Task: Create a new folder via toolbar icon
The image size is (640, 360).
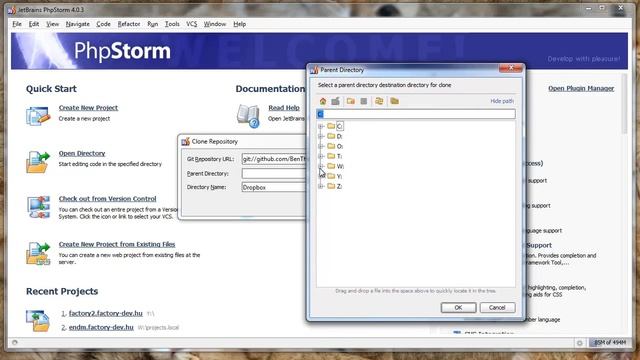Action: click(351, 101)
